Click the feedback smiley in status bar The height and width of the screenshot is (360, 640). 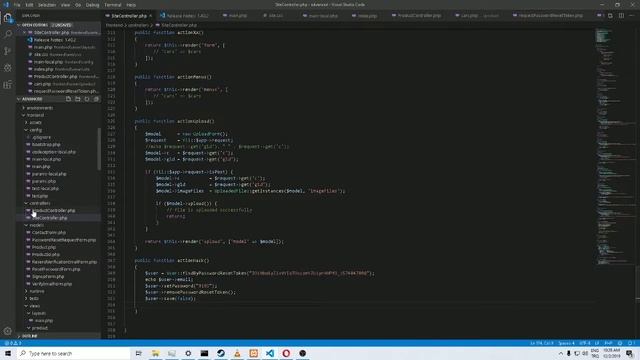tap(620, 343)
